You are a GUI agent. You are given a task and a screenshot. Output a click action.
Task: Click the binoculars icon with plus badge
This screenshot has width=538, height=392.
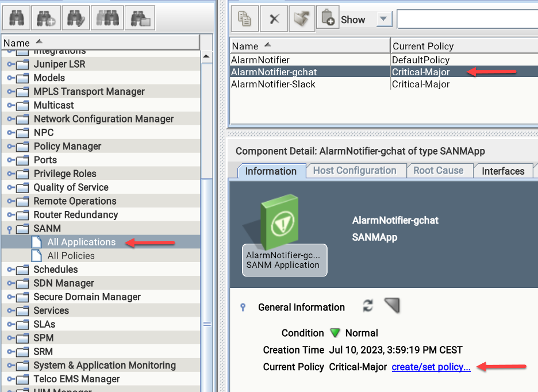(x=46, y=19)
